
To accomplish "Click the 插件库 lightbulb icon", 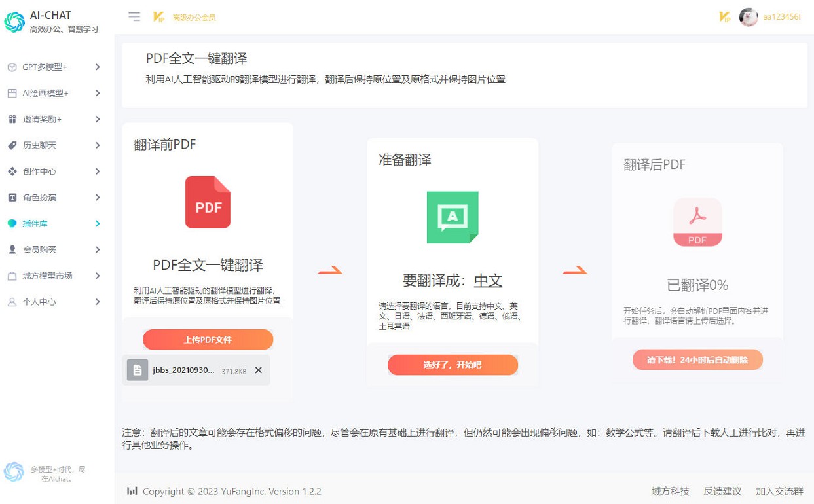I will click(12, 224).
